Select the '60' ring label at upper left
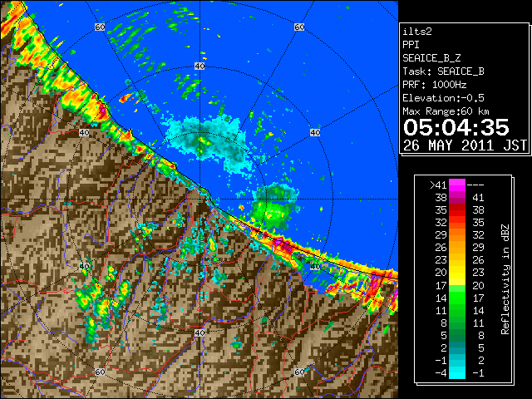Image resolution: width=532 pixels, height=399 pixels. coord(100,27)
